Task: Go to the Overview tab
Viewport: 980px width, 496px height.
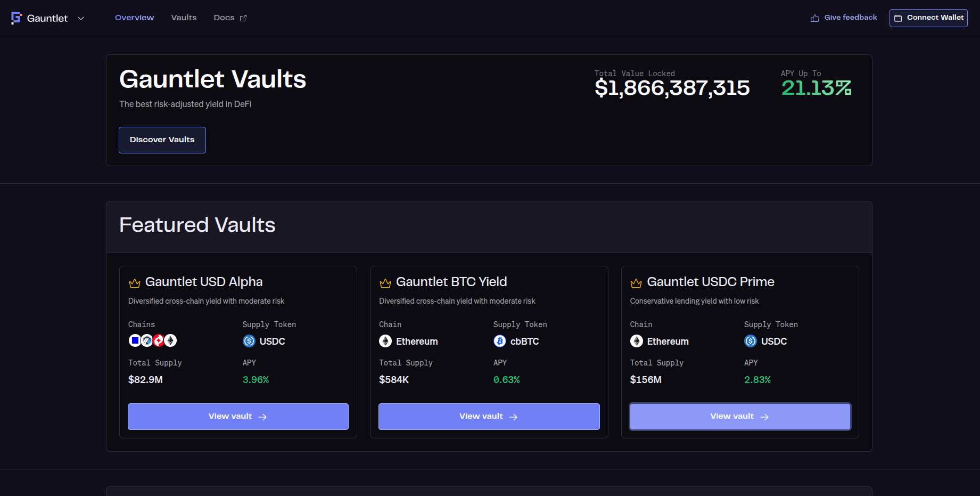Action: [135, 18]
